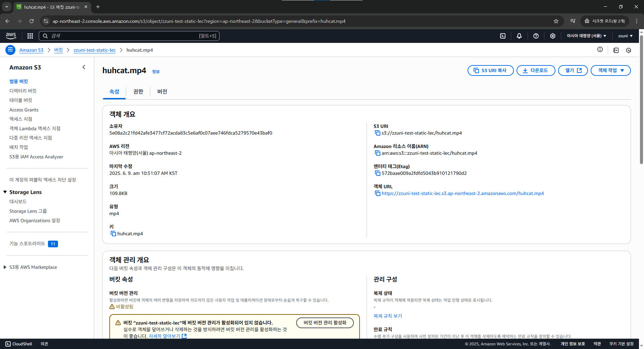Follow the Amazon S3 breadcrumb link
The width and height of the screenshot is (644, 349).
click(x=31, y=50)
